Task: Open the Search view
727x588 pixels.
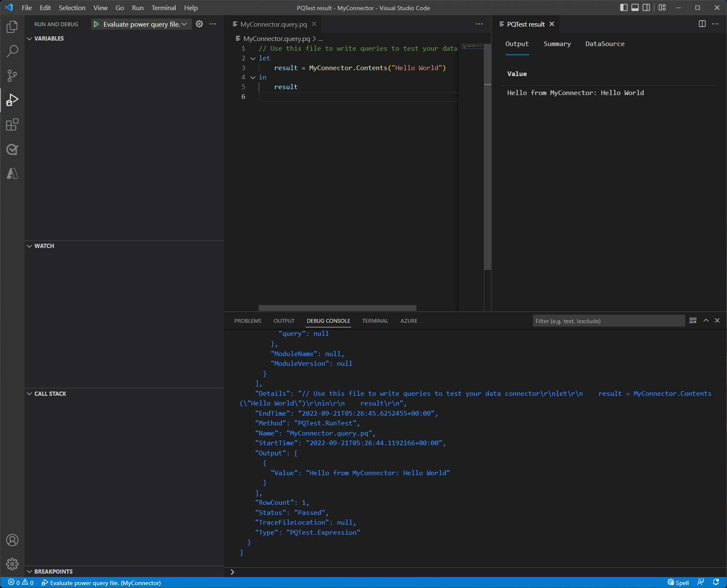Action: (12, 51)
